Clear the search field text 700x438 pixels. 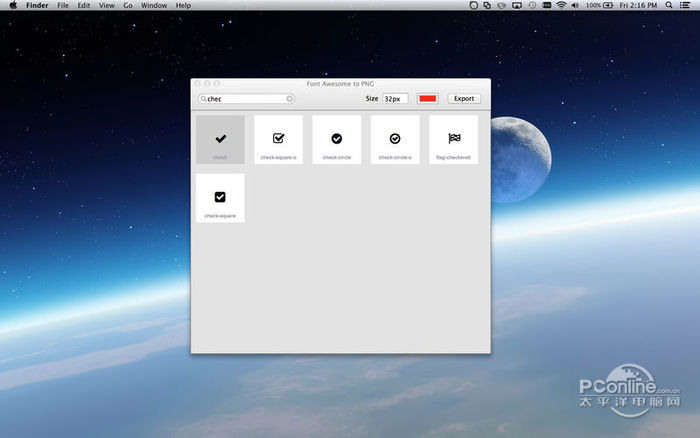(290, 99)
